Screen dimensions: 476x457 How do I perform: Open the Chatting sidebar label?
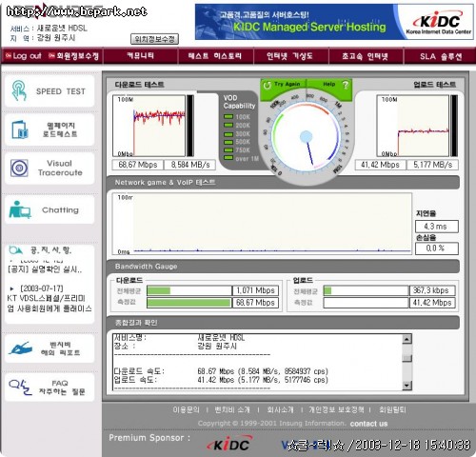pos(60,210)
